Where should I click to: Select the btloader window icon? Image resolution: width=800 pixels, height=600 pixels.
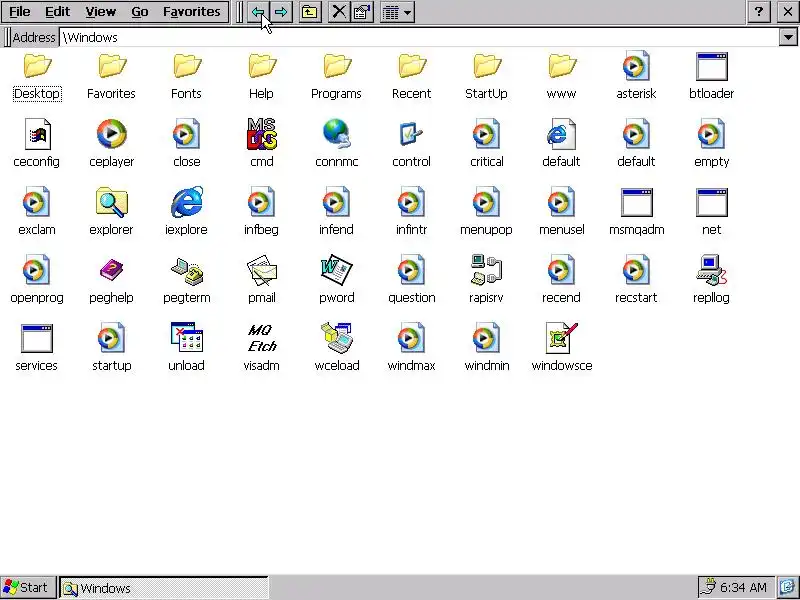(711, 66)
